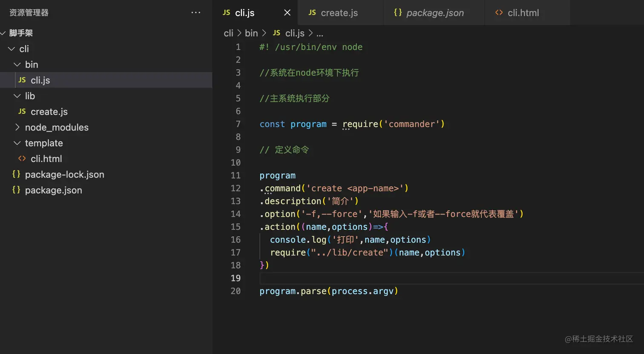The width and height of the screenshot is (644, 354).
Task: Collapse the lib folder chevron
Action: [17, 96]
